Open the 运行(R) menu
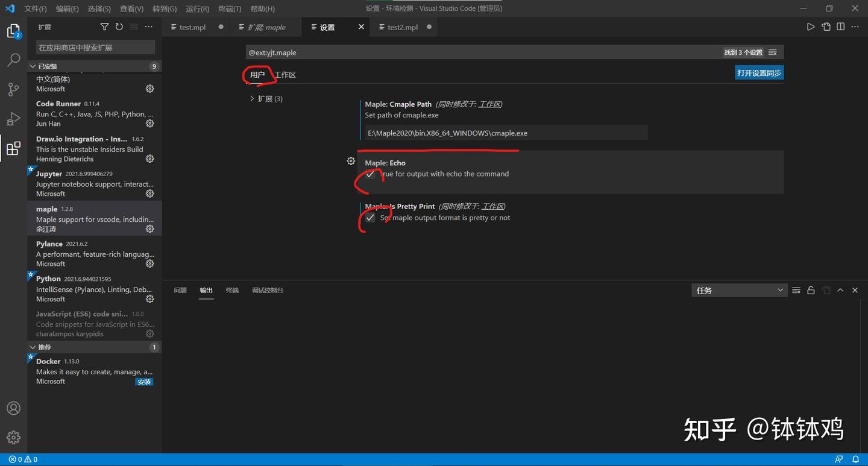 point(198,8)
